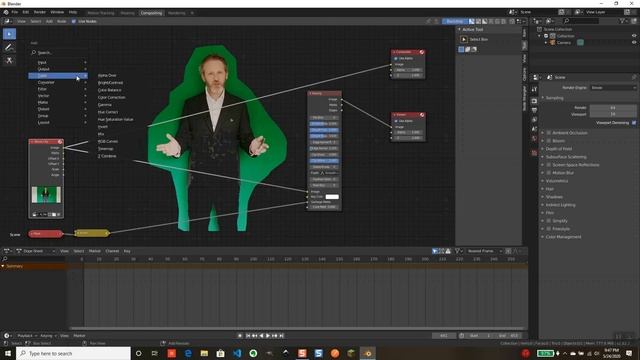Viewport: 640px width, 360px height.
Task: Jump to the first frame
Action: (x=248, y=336)
